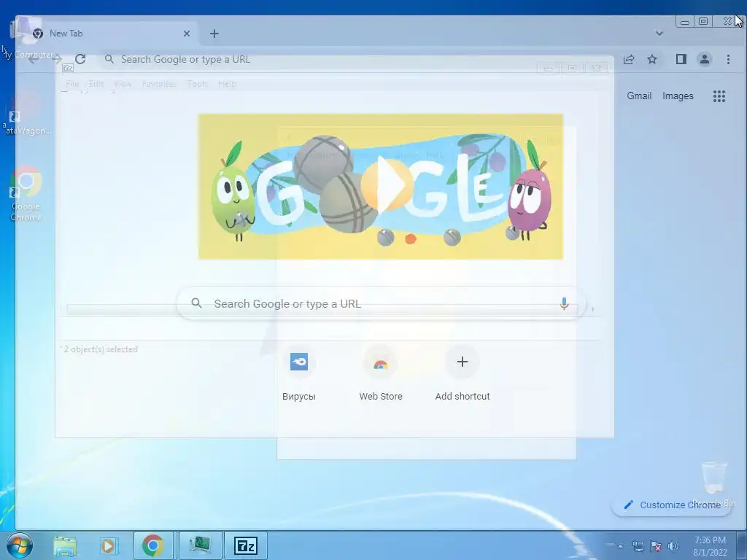Open the monitor app on taskbar
747x560 pixels.
coord(200,545)
